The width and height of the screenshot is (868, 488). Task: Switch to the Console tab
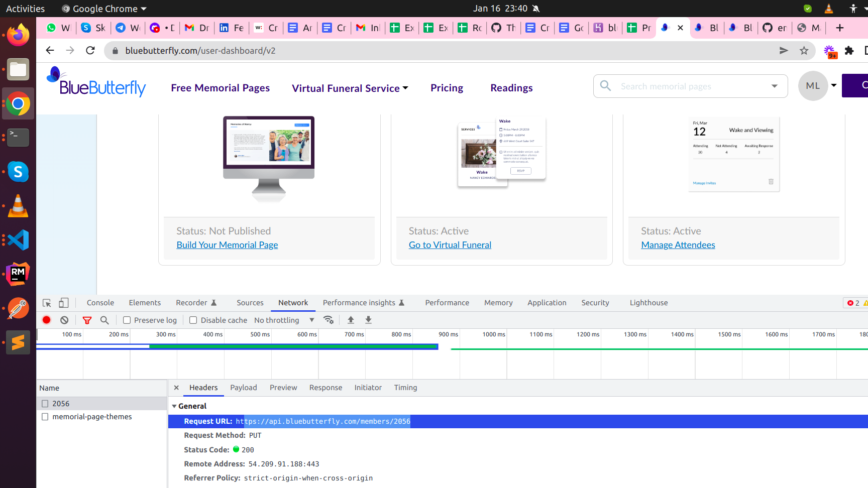(100, 303)
